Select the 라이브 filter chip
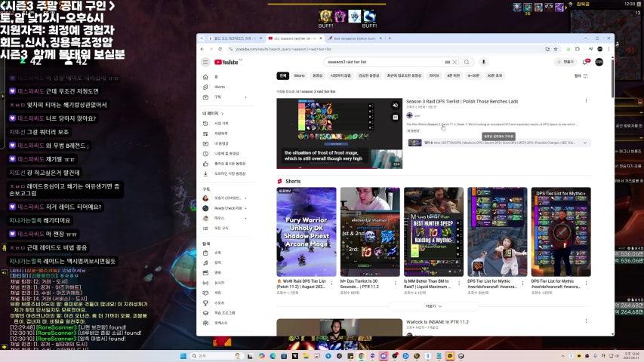Image resolution: width=644 pixels, height=362 pixels. (434, 75)
